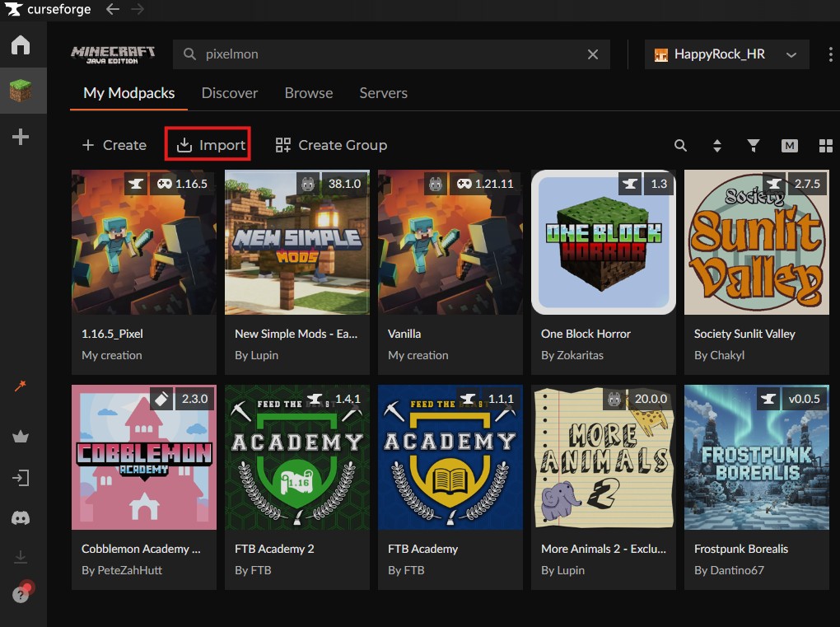Switch to the My Modpacks tab

tap(128, 93)
